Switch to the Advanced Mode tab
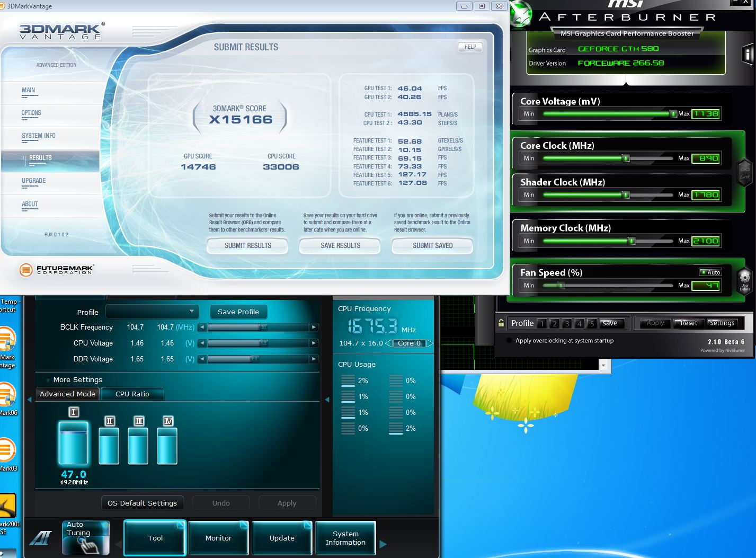Viewport: 756px width, 558px height. [67, 394]
